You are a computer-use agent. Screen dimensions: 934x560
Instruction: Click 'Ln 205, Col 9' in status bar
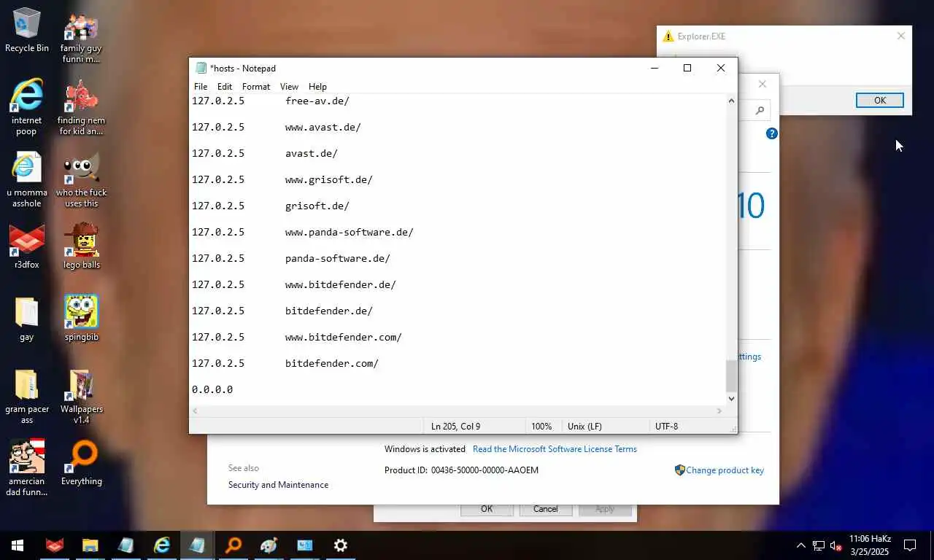tap(455, 426)
